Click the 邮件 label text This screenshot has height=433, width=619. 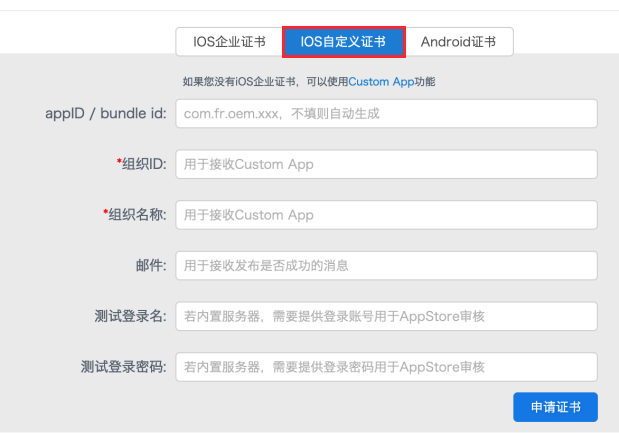[152, 266]
